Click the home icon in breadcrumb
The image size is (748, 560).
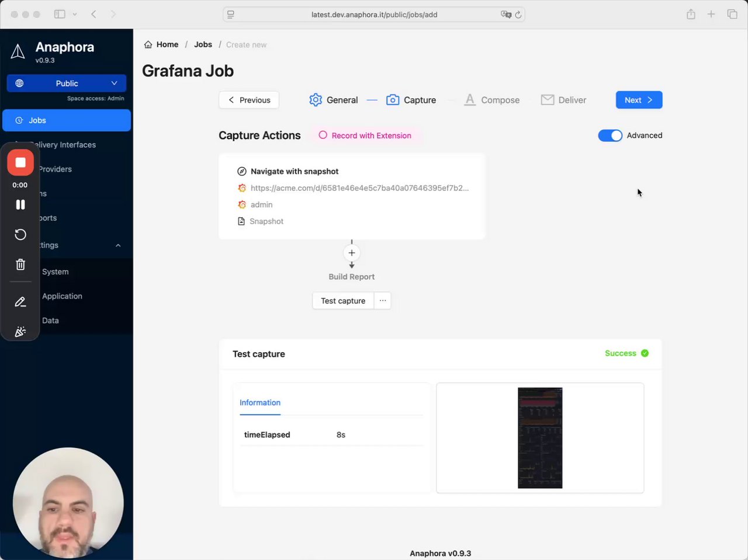pyautogui.click(x=148, y=44)
